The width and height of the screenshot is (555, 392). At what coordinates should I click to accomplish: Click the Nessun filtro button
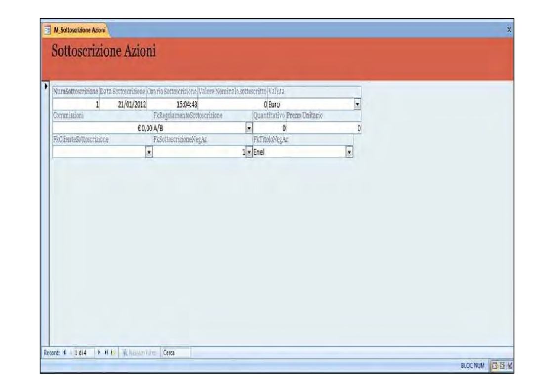139,353
